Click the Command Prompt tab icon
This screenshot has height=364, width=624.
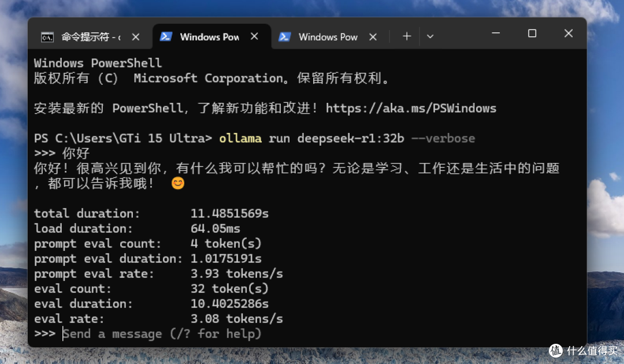point(47,38)
